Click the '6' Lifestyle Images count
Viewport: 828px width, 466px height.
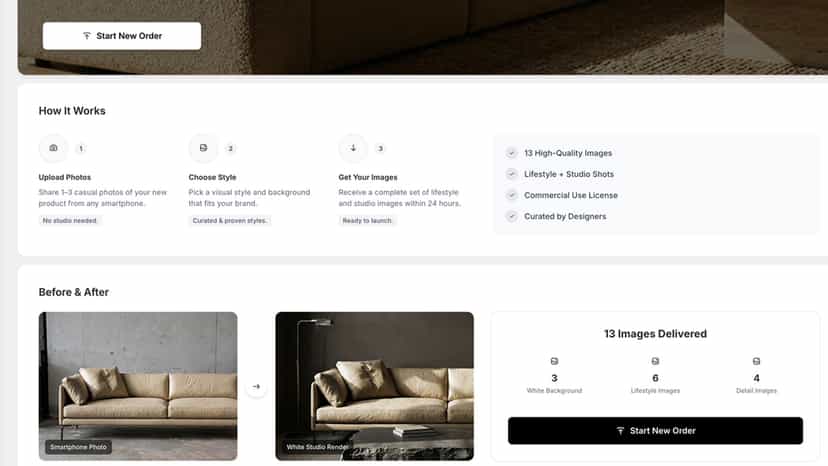point(655,378)
